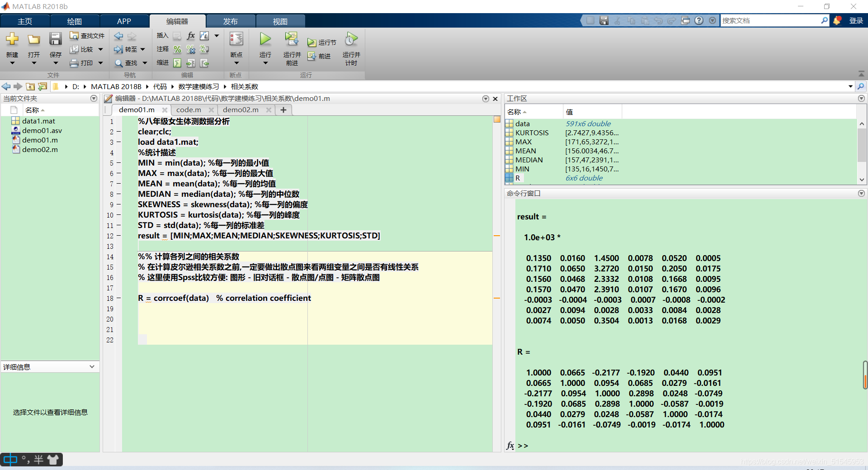Click the Search Documentation input field

[771, 21]
